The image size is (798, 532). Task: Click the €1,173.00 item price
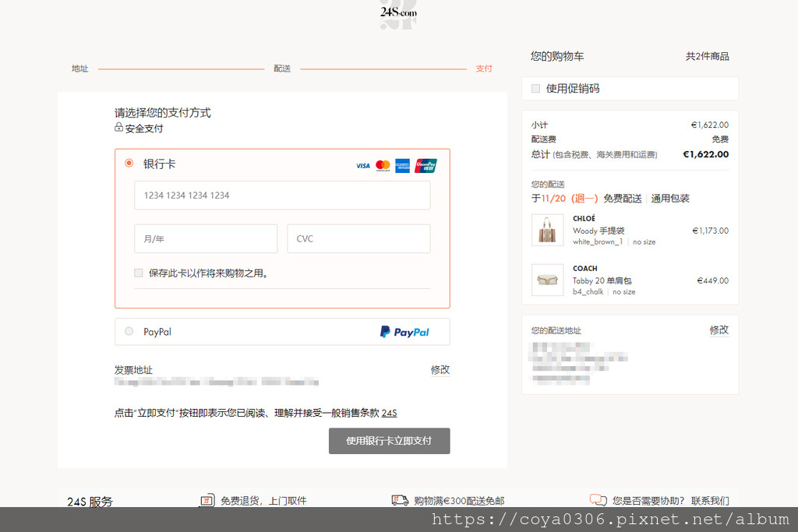click(x=711, y=231)
